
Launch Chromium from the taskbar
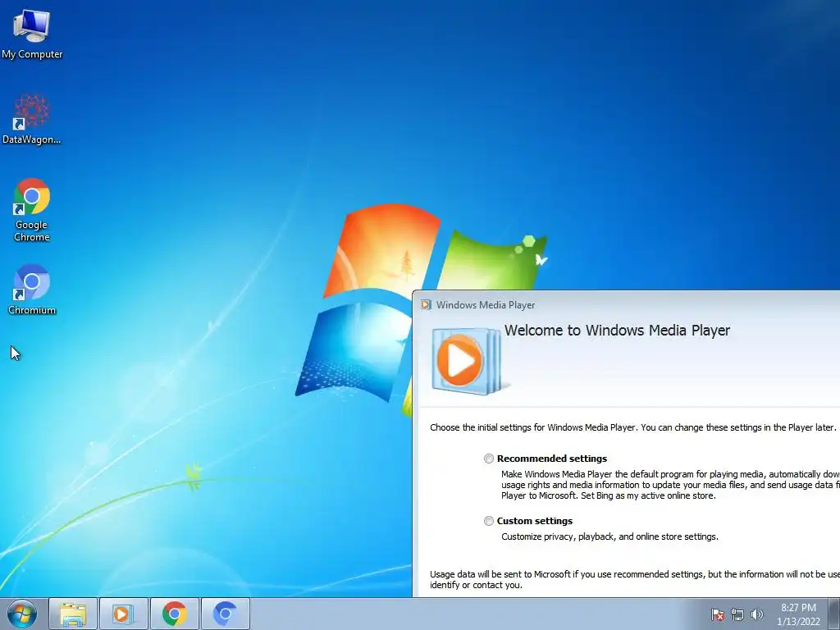(225, 614)
